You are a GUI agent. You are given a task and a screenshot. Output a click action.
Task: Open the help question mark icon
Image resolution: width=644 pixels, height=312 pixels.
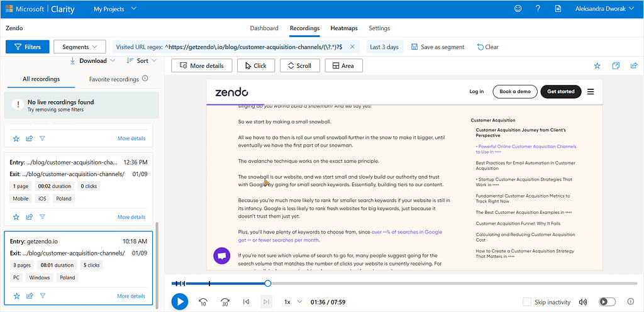(538, 9)
